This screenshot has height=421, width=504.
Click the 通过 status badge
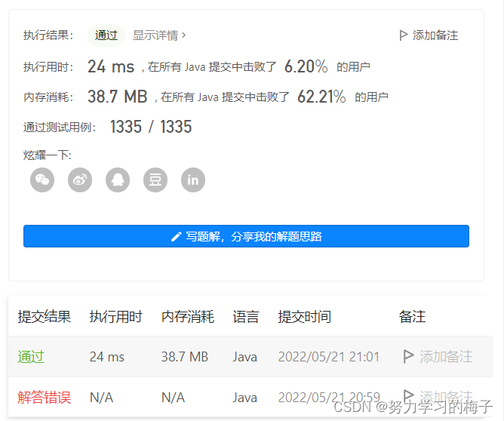click(106, 35)
